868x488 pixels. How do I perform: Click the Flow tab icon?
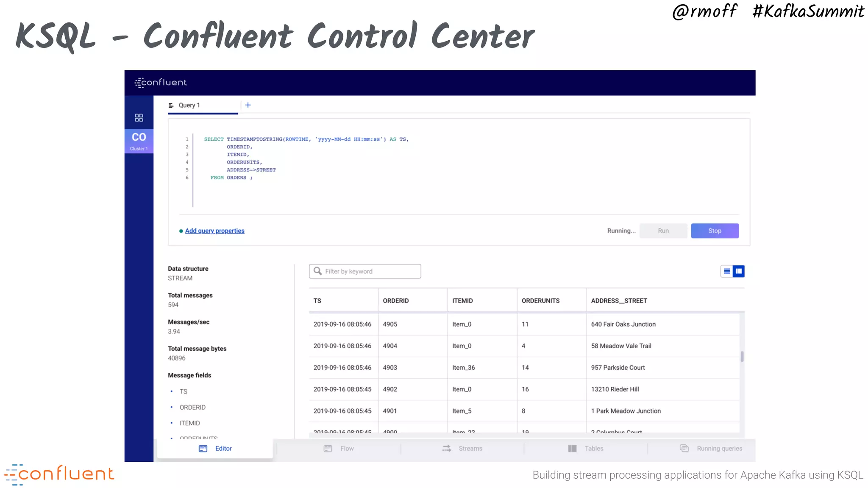click(328, 449)
